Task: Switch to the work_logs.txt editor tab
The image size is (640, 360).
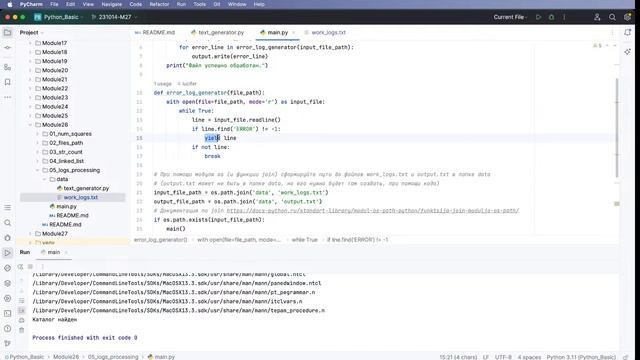Action: click(x=325, y=33)
